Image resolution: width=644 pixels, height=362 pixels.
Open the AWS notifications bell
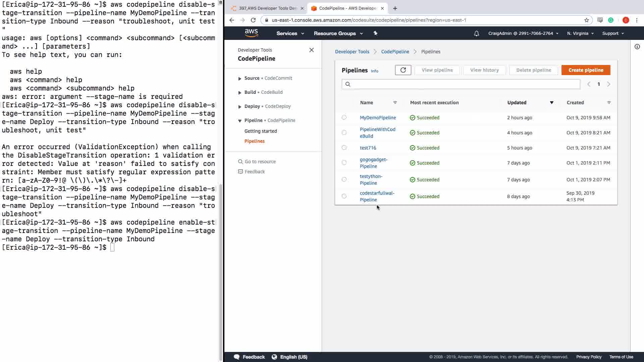(476, 34)
